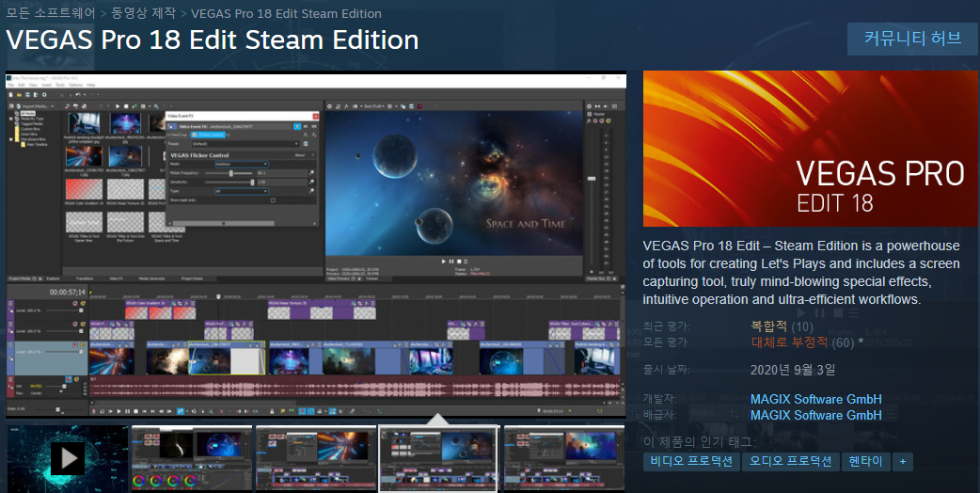Screen dimensions: 980x493
Task: Open the video preview properties gear icon
Action: pyautogui.click(x=329, y=106)
